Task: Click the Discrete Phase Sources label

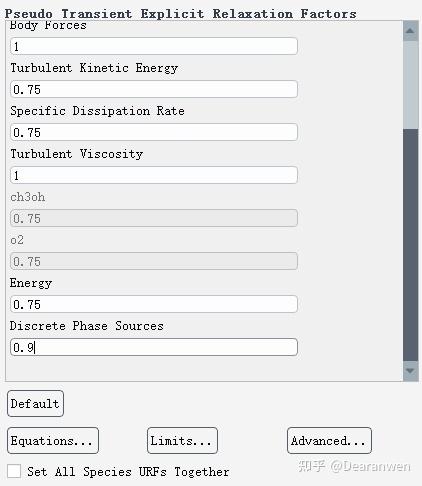Action: pyautogui.click(x=87, y=326)
